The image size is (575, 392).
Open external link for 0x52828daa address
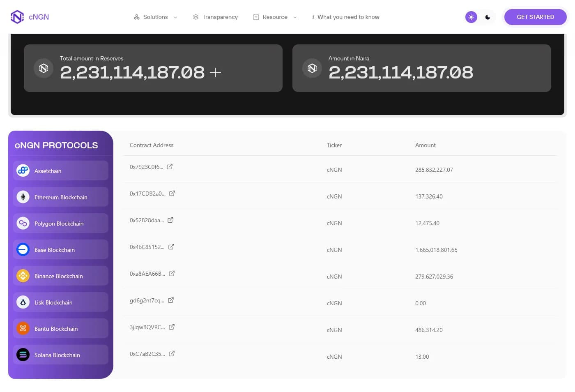coord(170,220)
